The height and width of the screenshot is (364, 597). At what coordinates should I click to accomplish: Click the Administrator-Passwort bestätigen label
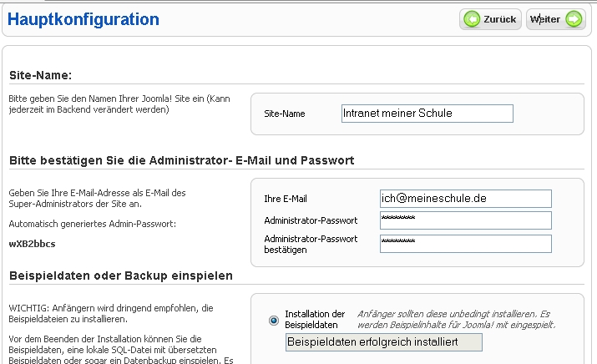[x=310, y=244]
